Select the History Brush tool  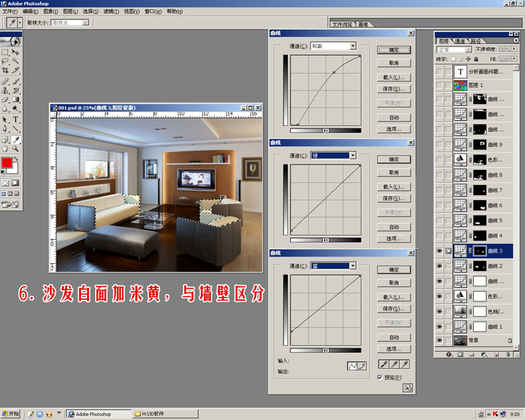coord(15,91)
